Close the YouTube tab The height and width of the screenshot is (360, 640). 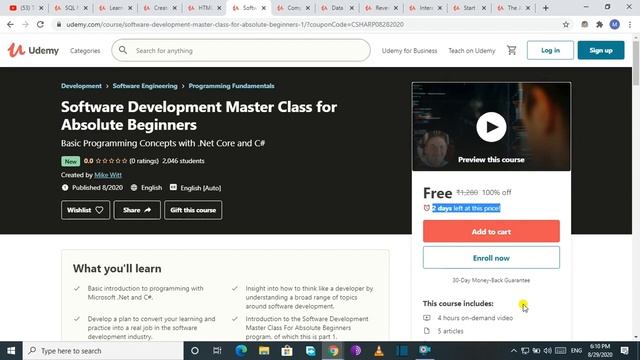pos(41,8)
